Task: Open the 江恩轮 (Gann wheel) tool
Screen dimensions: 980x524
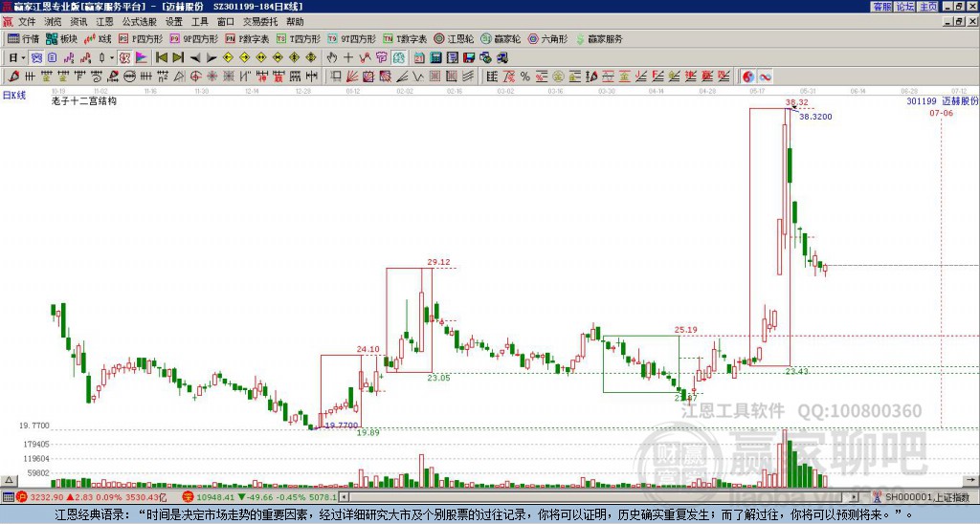Action: tap(454, 38)
